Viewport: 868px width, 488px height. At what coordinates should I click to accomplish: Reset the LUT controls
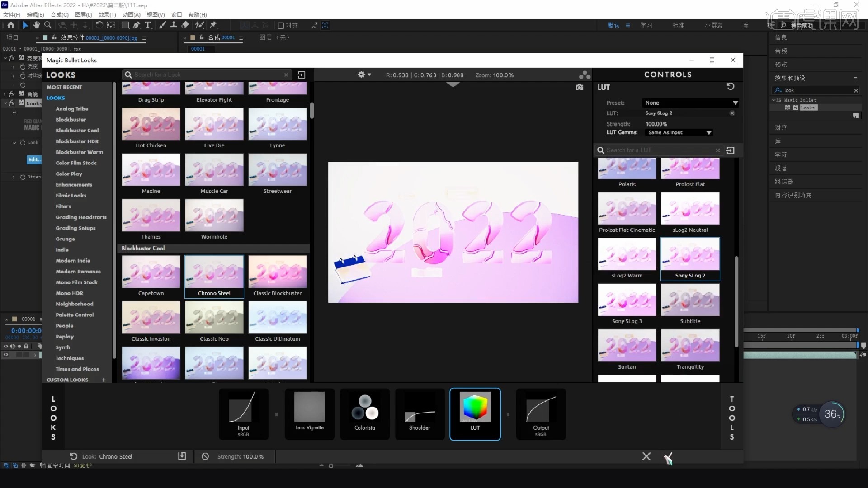pos(731,86)
